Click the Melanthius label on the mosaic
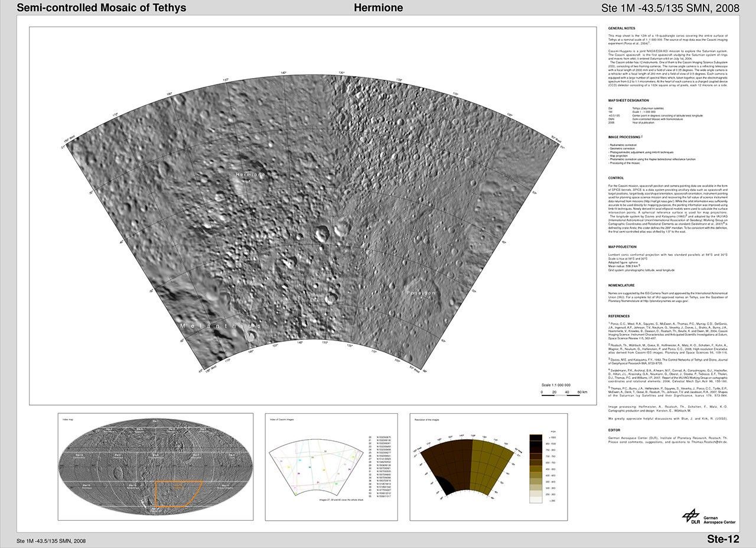The image size is (756, 548). tap(220, 326)
